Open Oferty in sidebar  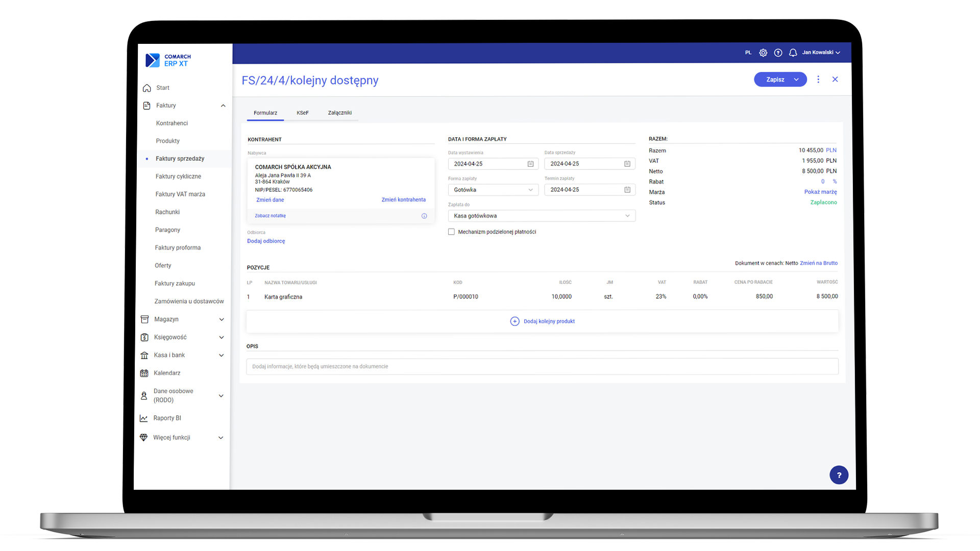pos(163,266)
